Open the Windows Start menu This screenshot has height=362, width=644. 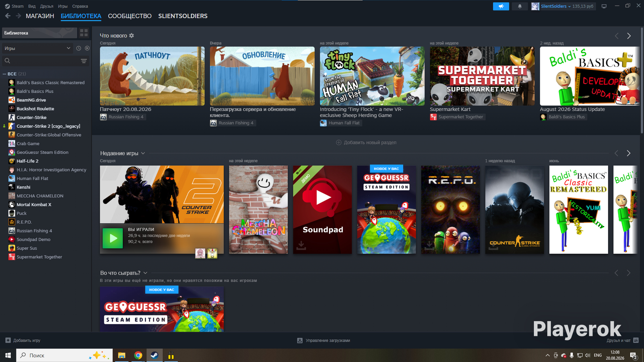tap(8, 355)
